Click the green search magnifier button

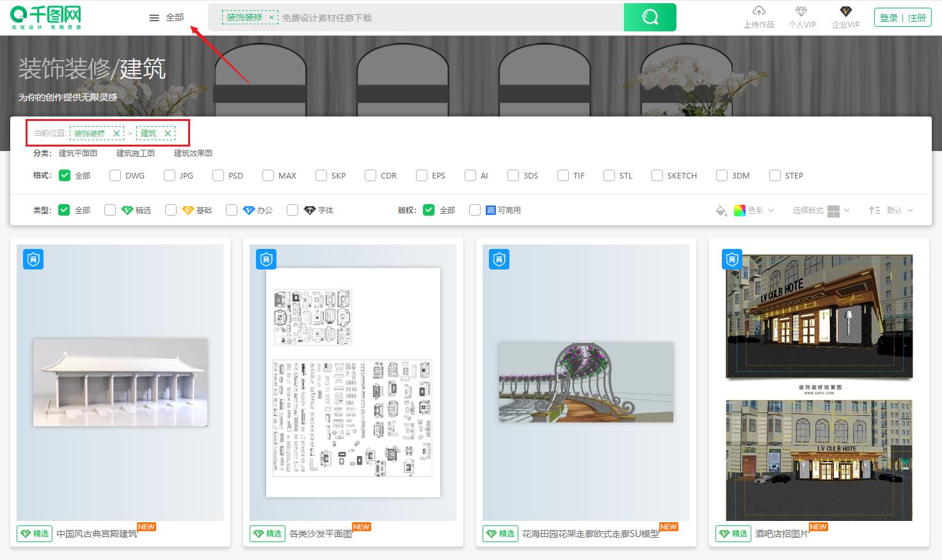click(650, 17)
